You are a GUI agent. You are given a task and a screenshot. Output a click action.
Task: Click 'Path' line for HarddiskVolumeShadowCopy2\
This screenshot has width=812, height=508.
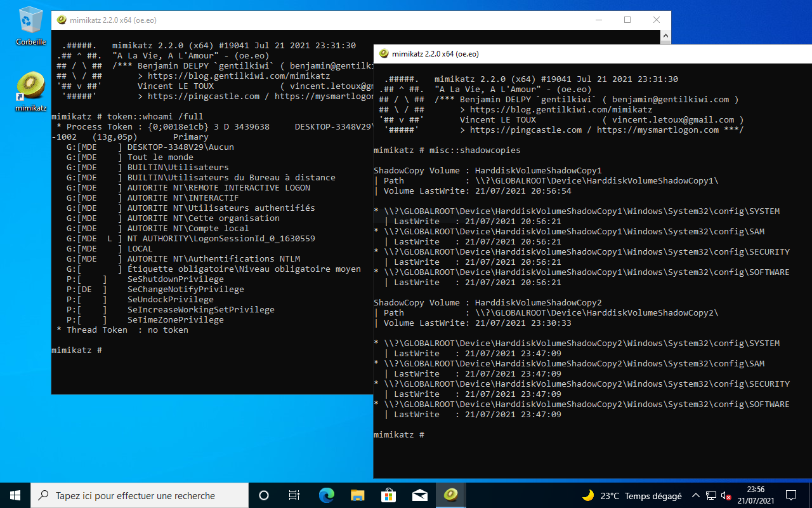(546, 313)
